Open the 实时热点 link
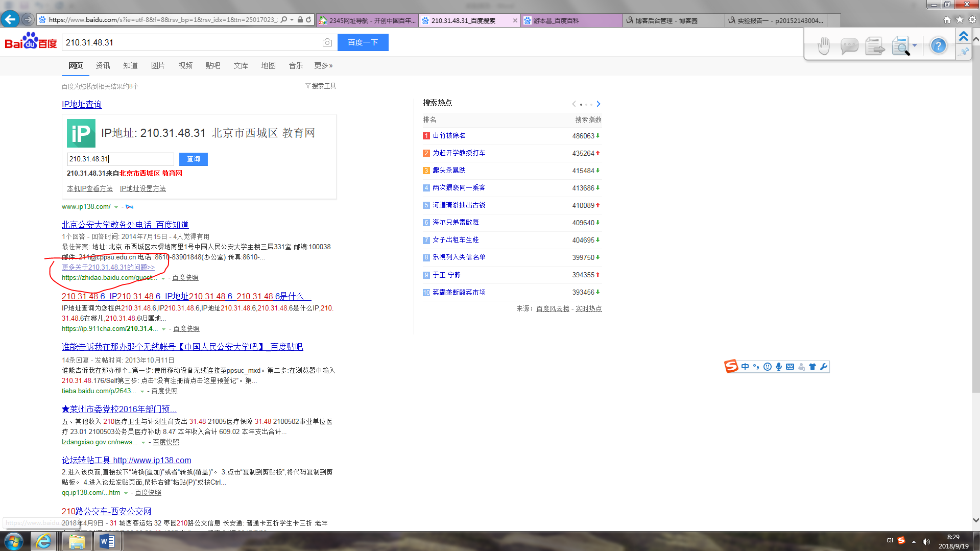The image size is (980, 551). point(589,309)
